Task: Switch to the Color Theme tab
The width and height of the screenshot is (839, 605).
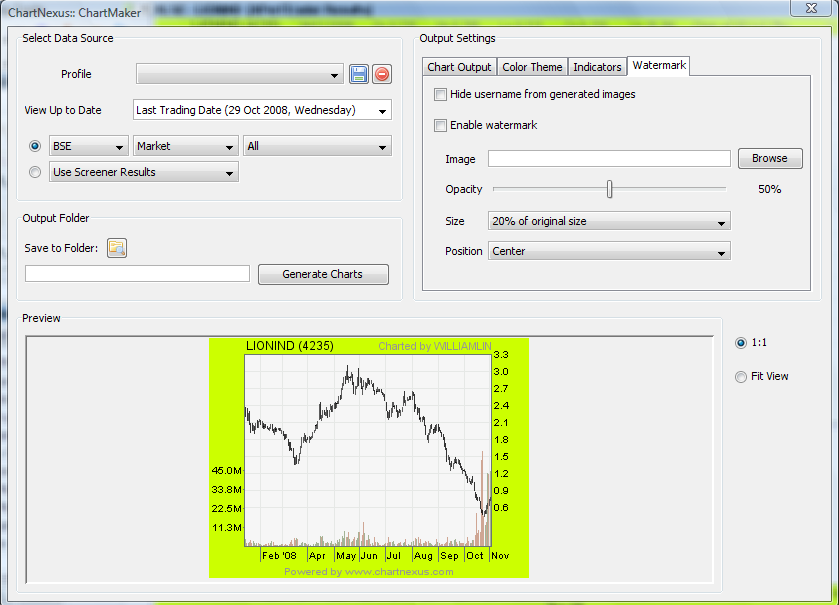Action: click(x=532, y=67)
